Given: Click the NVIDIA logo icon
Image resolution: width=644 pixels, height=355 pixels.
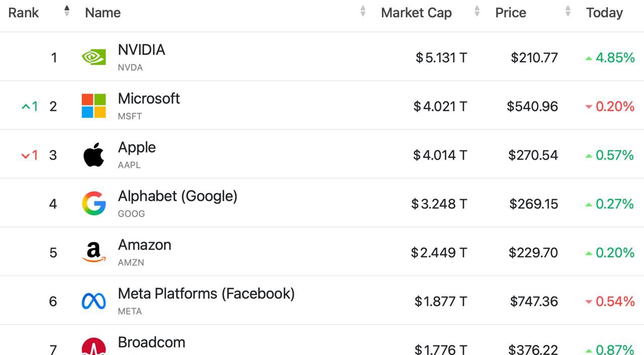Looking at the screenshot, I should (x=94, y=57).
